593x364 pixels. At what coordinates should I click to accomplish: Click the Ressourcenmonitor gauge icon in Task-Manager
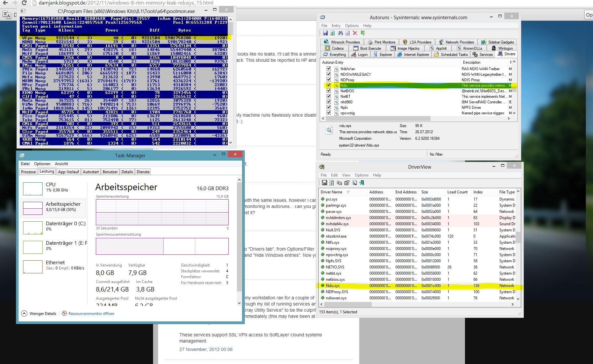click(x=64, y=314)
